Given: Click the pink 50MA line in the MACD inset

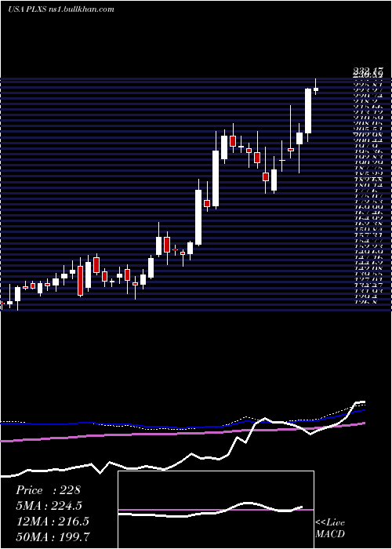Looking at the screenshot, I should tap(216, 510).
